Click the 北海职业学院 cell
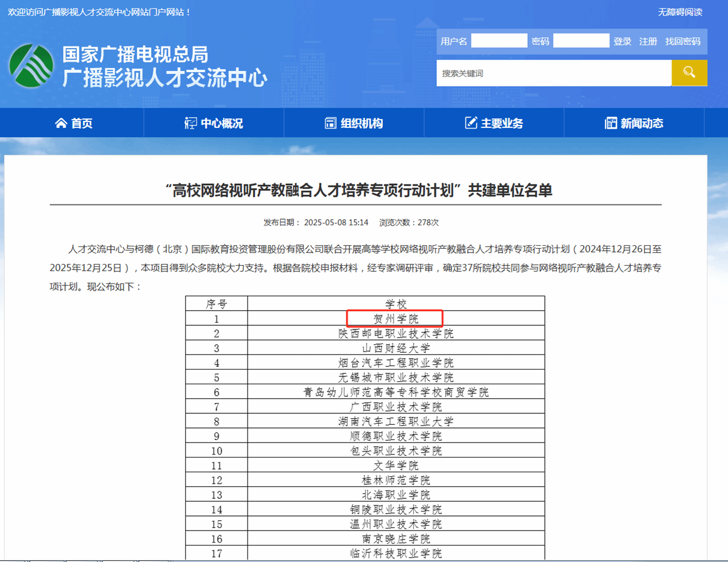The image size is (728, 562). pos(396,495)
